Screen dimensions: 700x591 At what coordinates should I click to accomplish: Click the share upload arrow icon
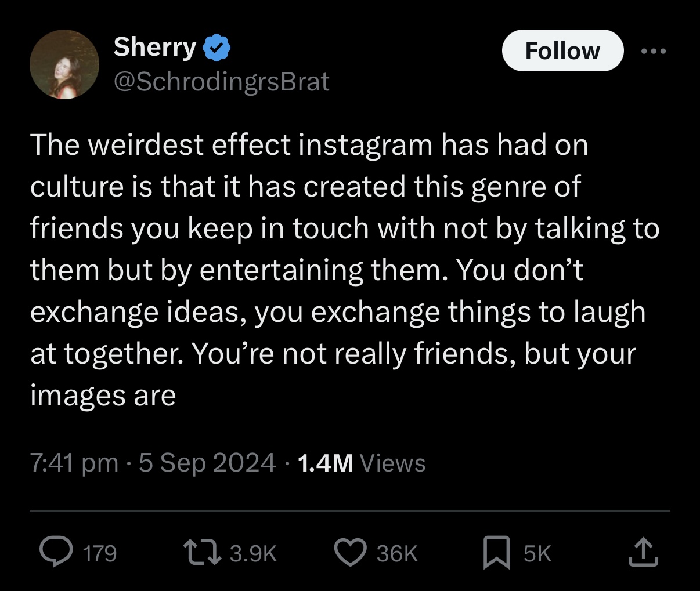(x=644, y=552)
